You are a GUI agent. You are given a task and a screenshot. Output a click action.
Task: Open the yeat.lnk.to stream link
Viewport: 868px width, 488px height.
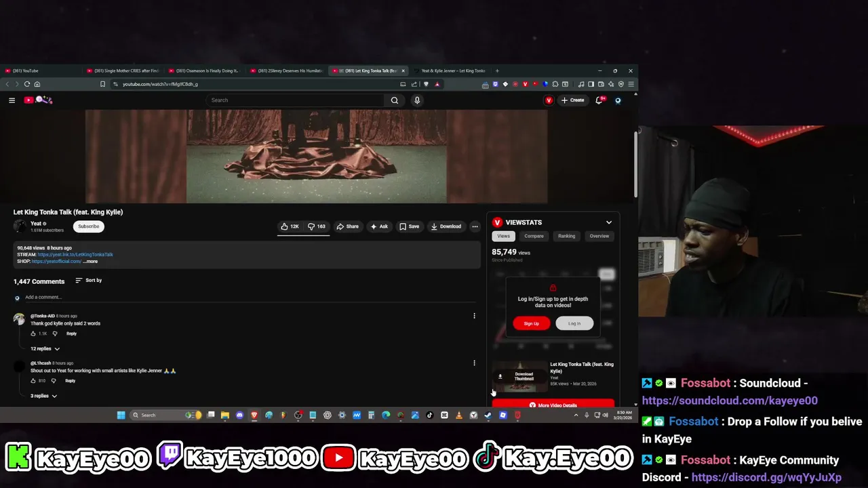(75, 255)
